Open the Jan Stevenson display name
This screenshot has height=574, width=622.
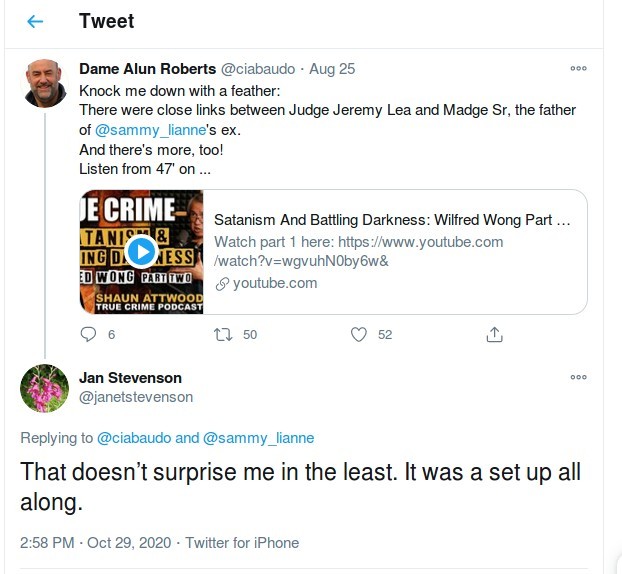pos(130,378)
